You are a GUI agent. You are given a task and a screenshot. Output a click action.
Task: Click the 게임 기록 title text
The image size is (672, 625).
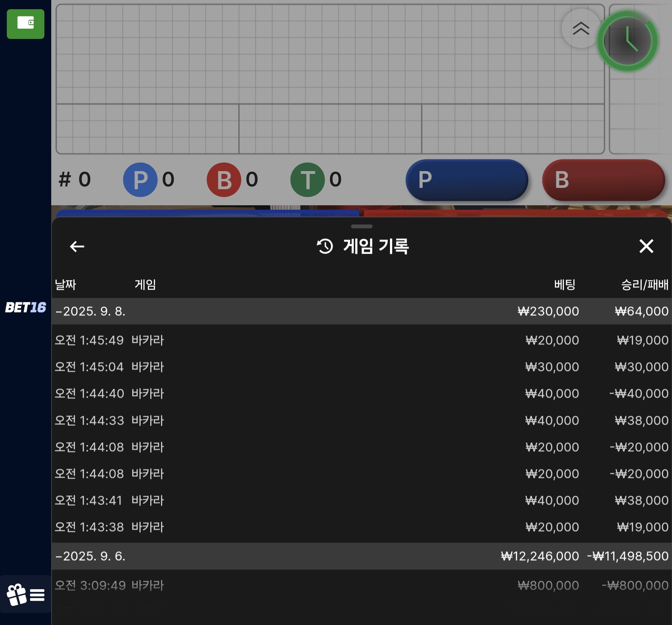point(376,246)
